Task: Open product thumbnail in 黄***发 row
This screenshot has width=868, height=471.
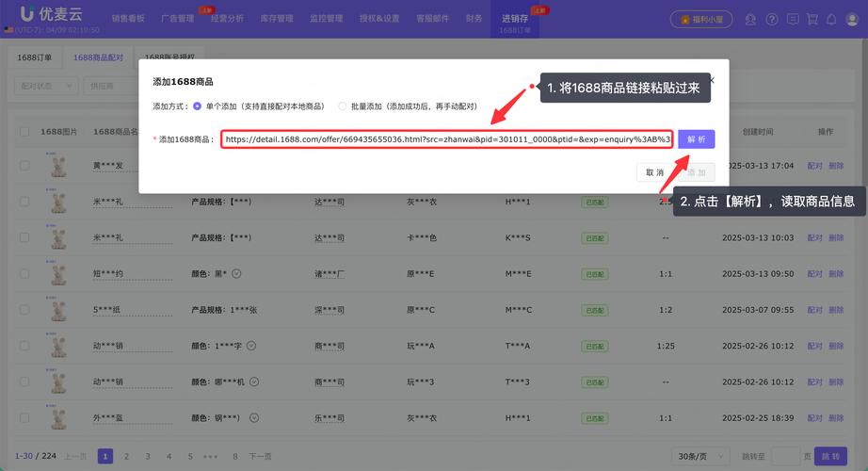Action: pyautogui.click(x=58, y=166)
